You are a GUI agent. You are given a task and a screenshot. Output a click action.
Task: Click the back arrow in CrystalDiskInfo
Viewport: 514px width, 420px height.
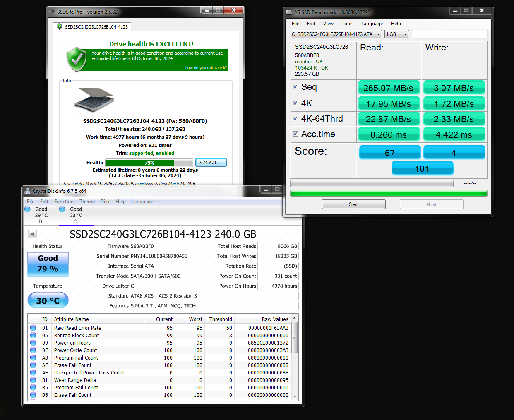(32, 233)
